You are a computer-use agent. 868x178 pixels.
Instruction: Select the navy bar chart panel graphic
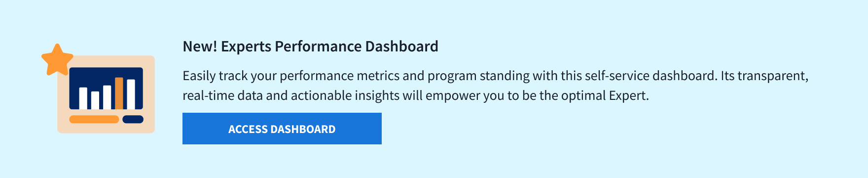pyautogui.click(x=106, y=89)
